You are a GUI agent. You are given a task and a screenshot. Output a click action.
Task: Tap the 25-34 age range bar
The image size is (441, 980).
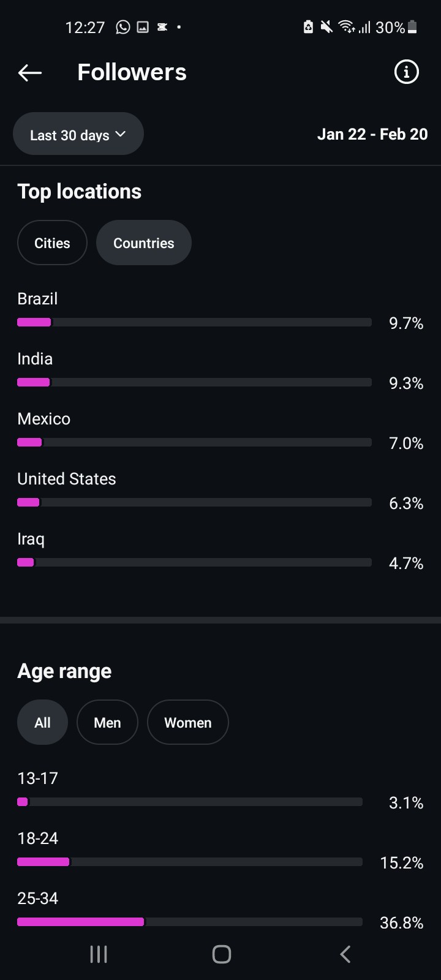tap(190, 921)
